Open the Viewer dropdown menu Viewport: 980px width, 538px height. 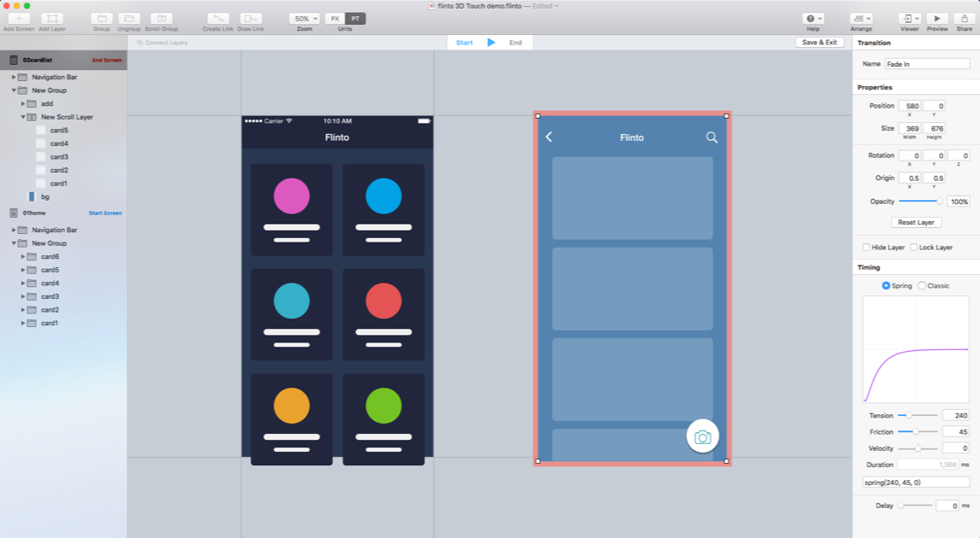point(909,19)
